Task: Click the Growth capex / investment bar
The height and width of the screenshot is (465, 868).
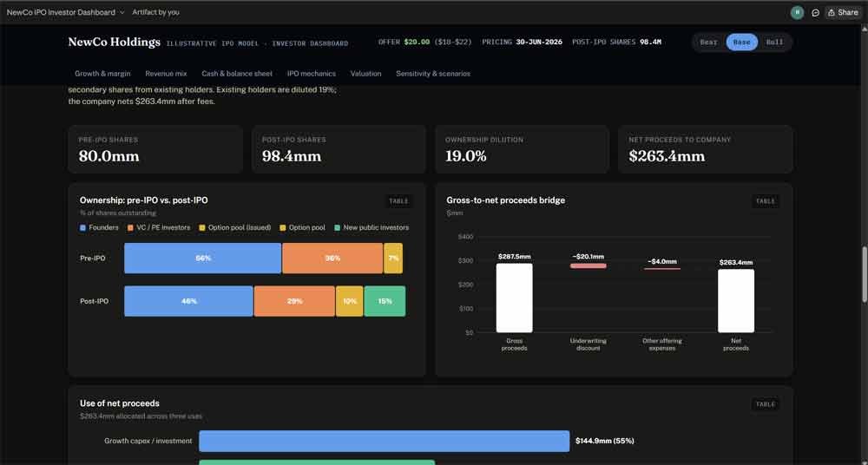Action: tap(385, 442)
